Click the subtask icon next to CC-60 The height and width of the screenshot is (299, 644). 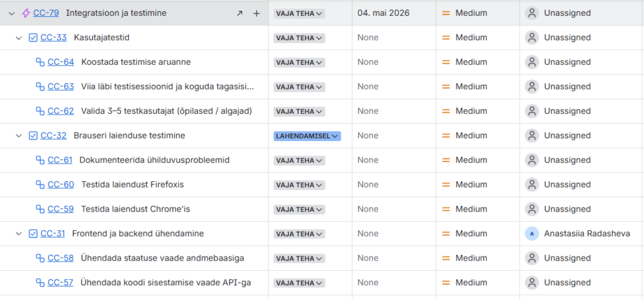[40, 185]
